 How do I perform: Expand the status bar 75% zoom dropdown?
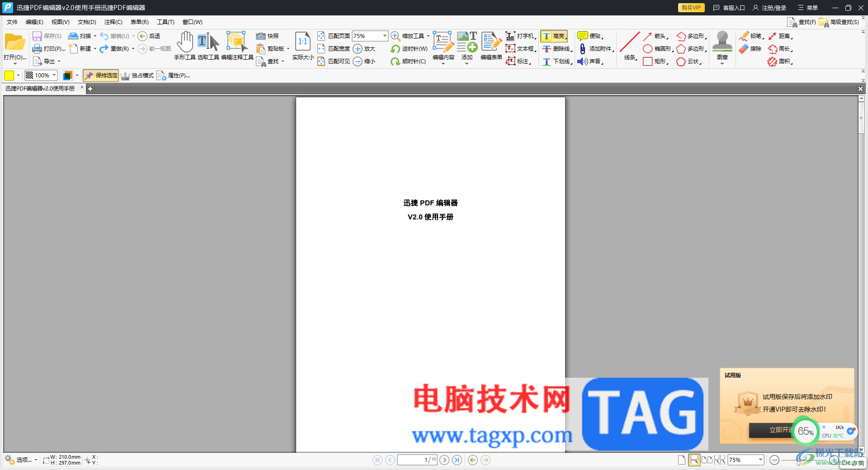[760, 460]
